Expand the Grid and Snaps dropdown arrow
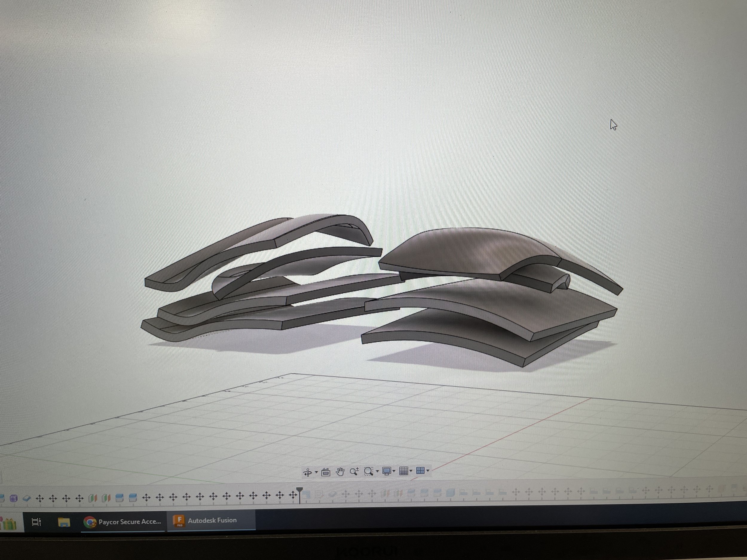 pyautogui.click(x=411, y=470)
